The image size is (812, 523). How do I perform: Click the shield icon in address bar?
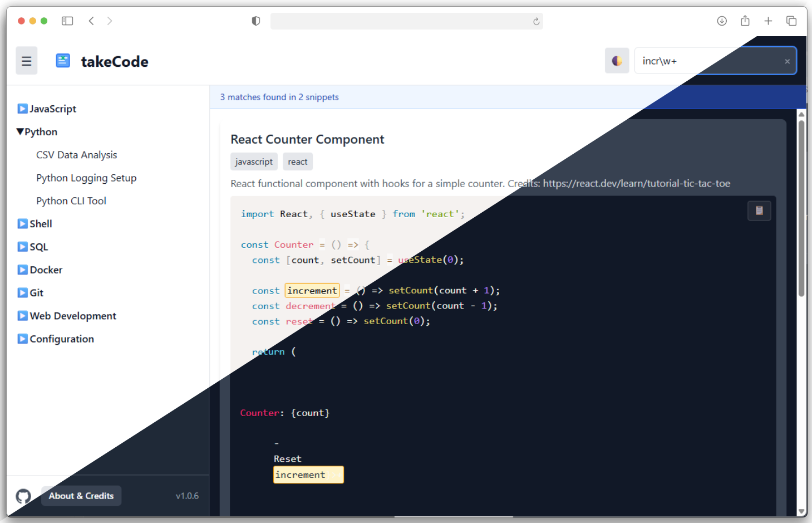255,21
